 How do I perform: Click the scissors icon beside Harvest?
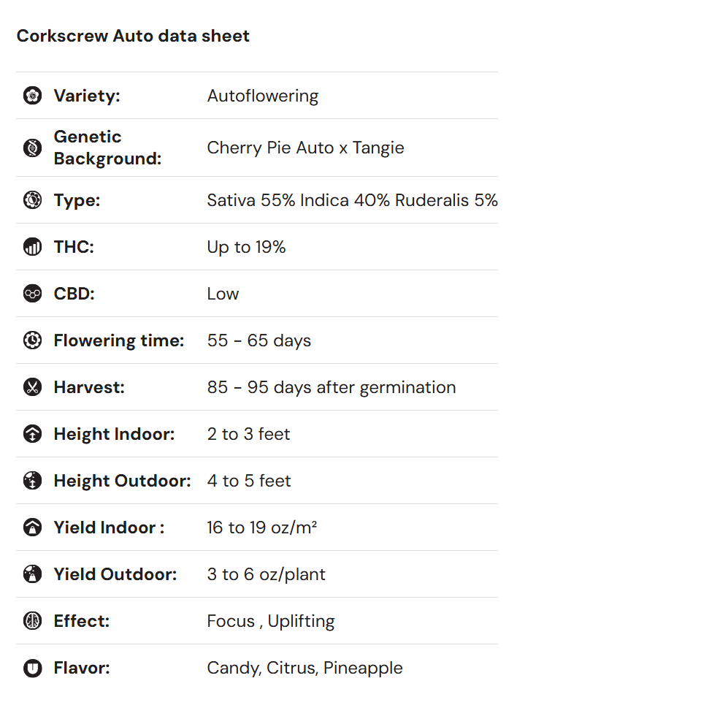coord(32,387)
